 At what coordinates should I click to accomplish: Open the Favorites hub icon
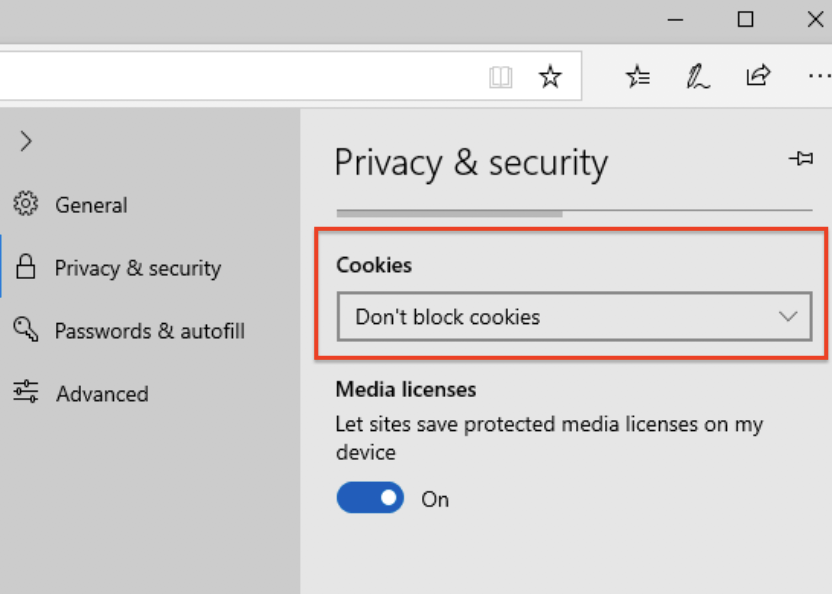[x=637, y=76]
